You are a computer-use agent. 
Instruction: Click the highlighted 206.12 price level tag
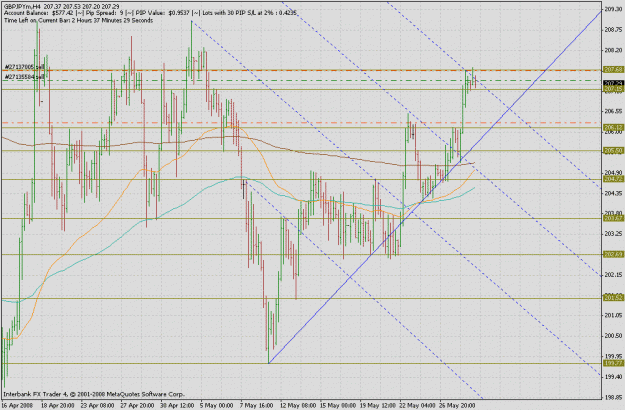coord(613,128)
